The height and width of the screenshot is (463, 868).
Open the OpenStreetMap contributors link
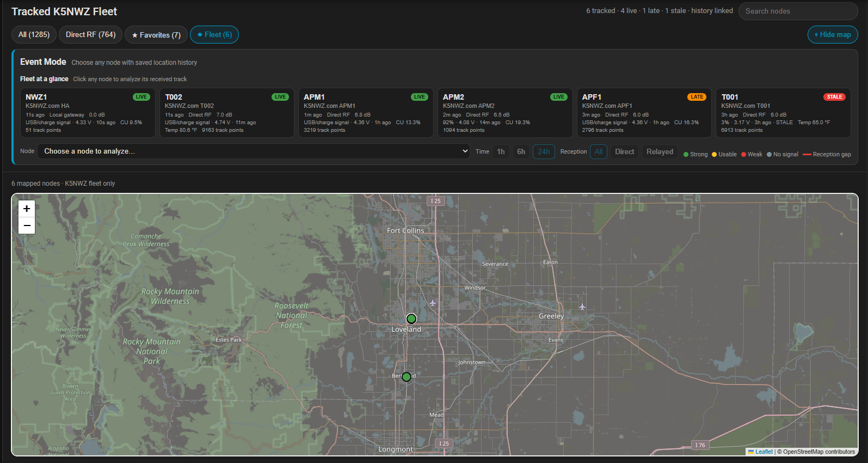pos(819,452)
